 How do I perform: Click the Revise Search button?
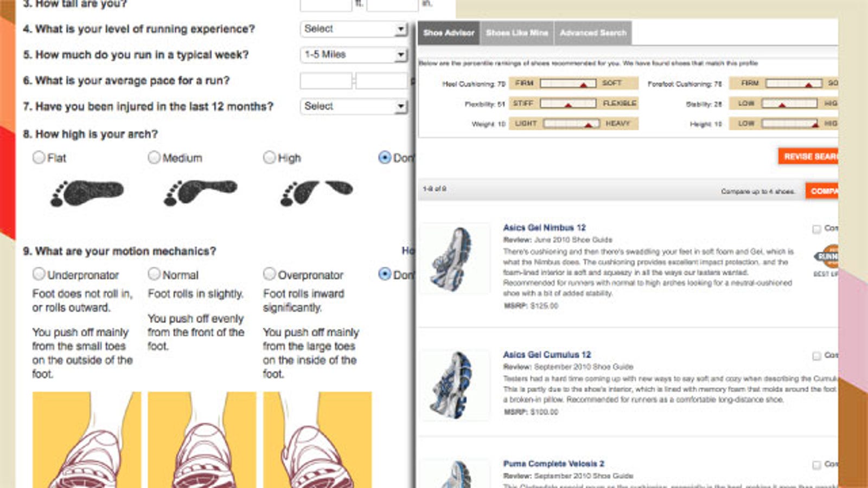point(808,156)
